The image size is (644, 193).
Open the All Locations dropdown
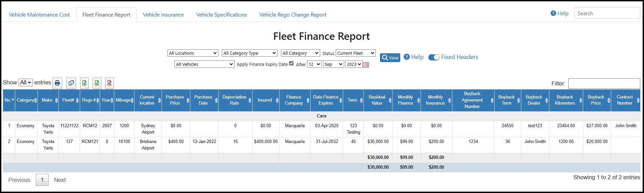click(x=193, y=53)
